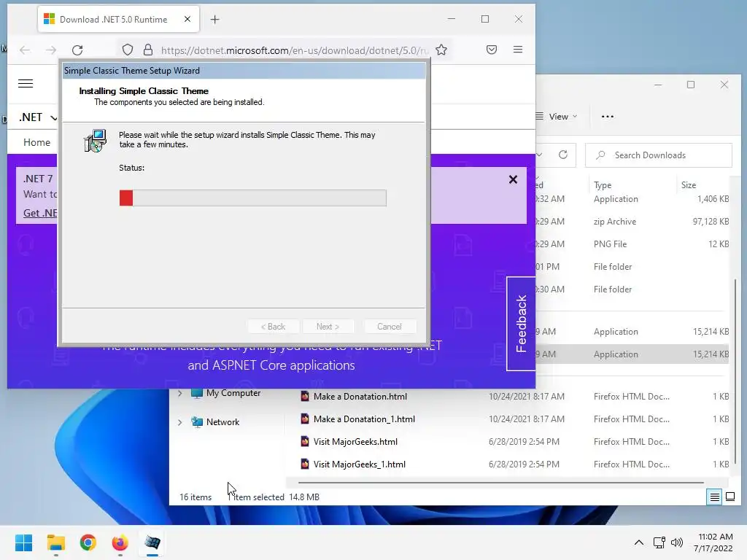Switch to large thumbnails view icon
Image resolution: width=747 pixels, height=560 pixels.
[x=729, y=497]
